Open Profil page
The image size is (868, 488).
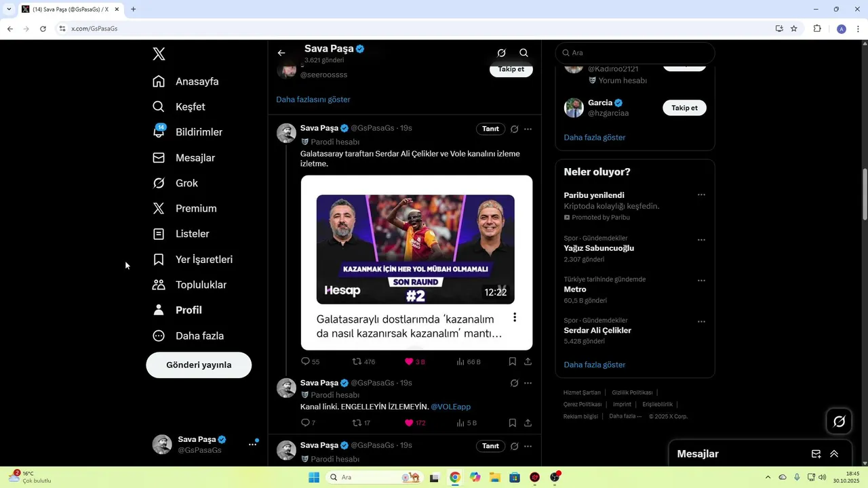[178, 310]
